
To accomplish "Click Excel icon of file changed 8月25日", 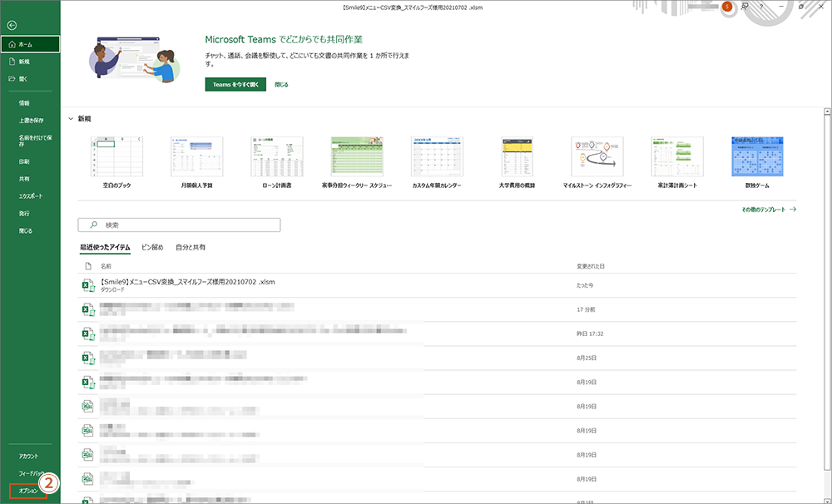I will coord(88,358).
